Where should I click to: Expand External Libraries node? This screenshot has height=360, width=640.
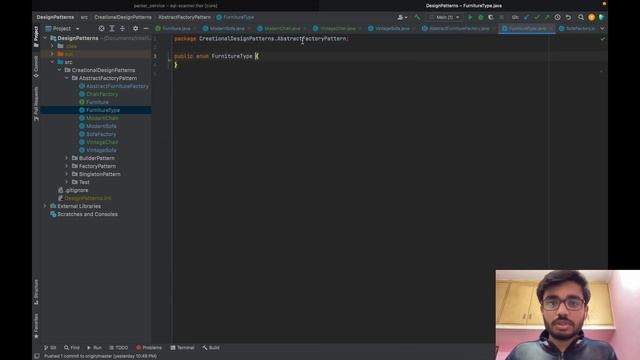point(45,206)
